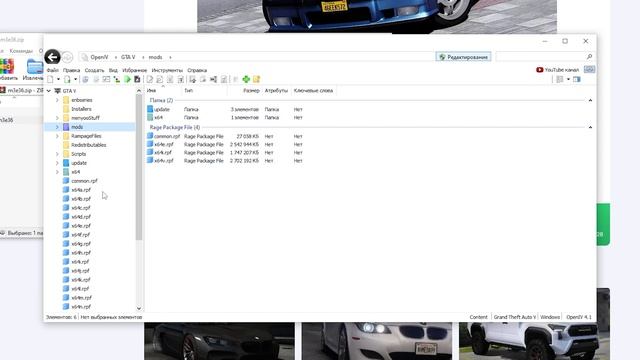The image size is (640, 360).
Task: Select common.rpf in the file list
Action: (167, 136)
